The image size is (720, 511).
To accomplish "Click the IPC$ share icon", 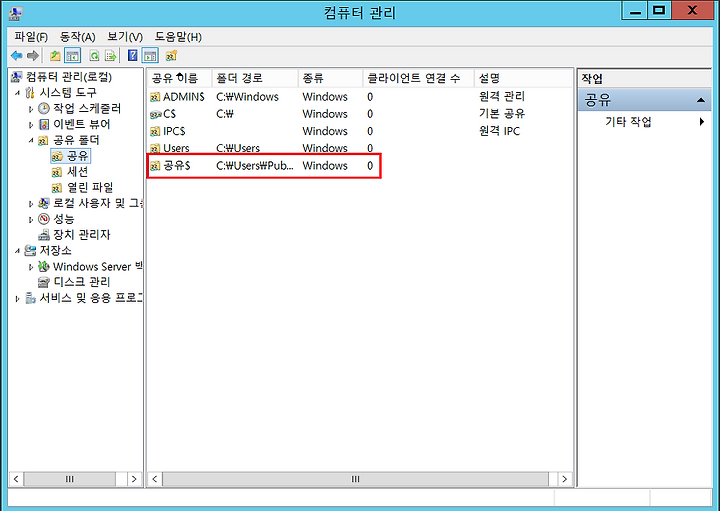I will 155,131.
